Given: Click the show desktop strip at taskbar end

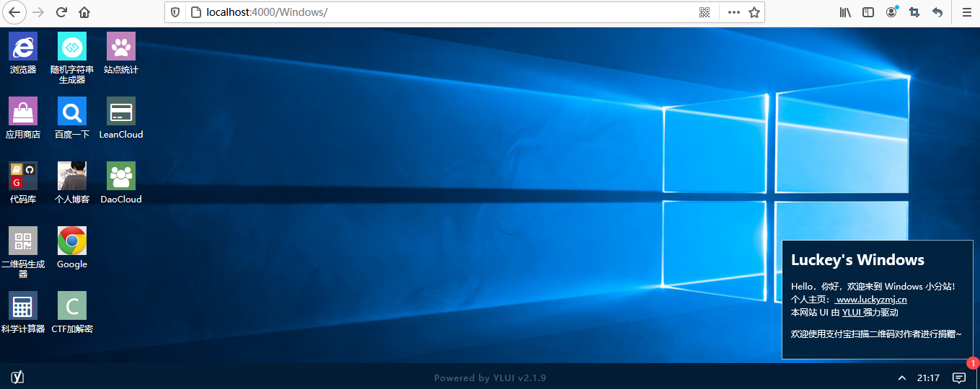Looking at the screenshot, I should (x=977, y=377).
